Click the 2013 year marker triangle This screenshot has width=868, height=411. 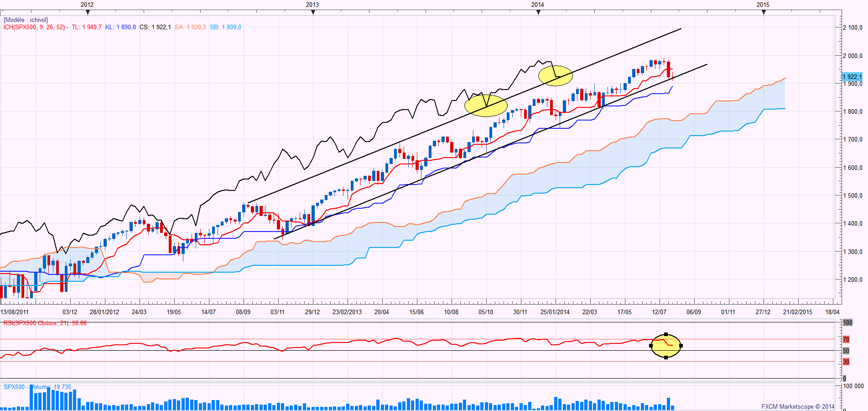point(313,12)
